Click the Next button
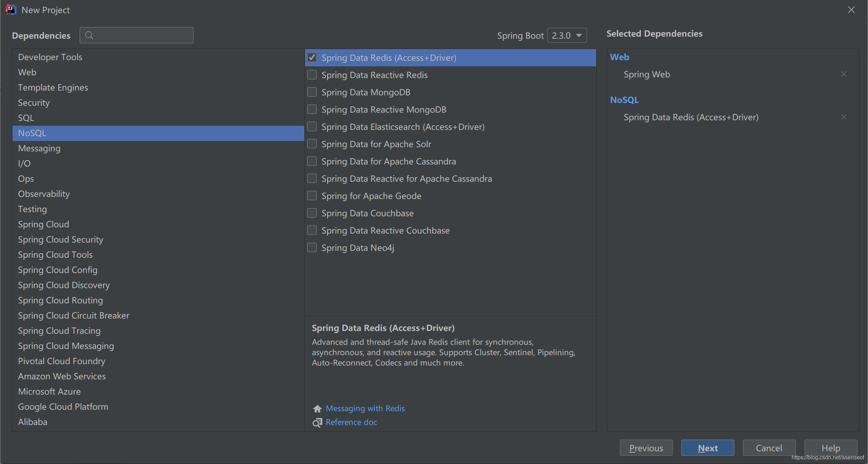This screenshot has height=464, width=868. coord(707,448)
